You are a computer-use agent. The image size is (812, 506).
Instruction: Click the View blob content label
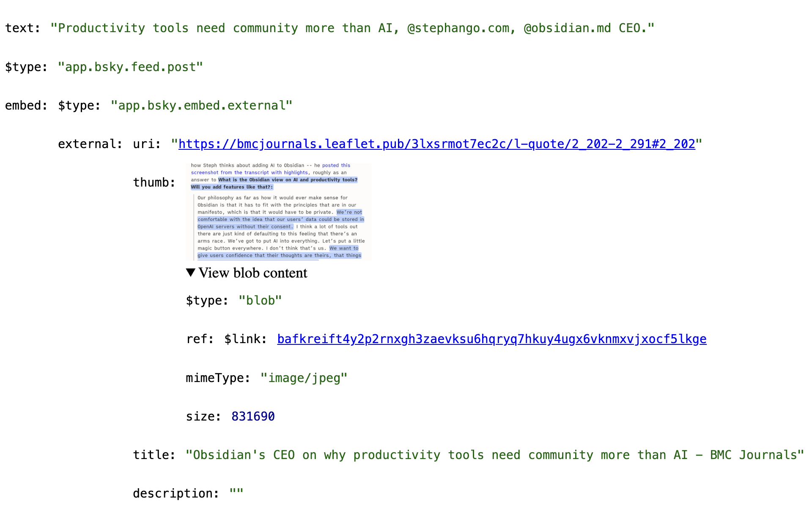coord(253,273)
